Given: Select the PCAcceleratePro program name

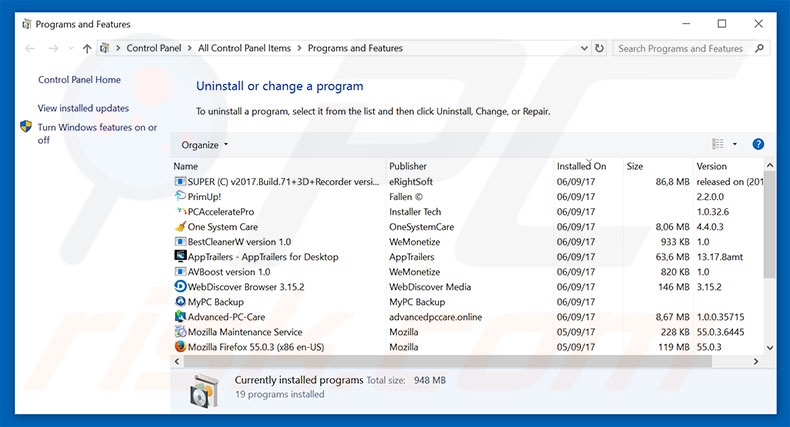Looking at the screenshot, I should [x=221, y=211].
